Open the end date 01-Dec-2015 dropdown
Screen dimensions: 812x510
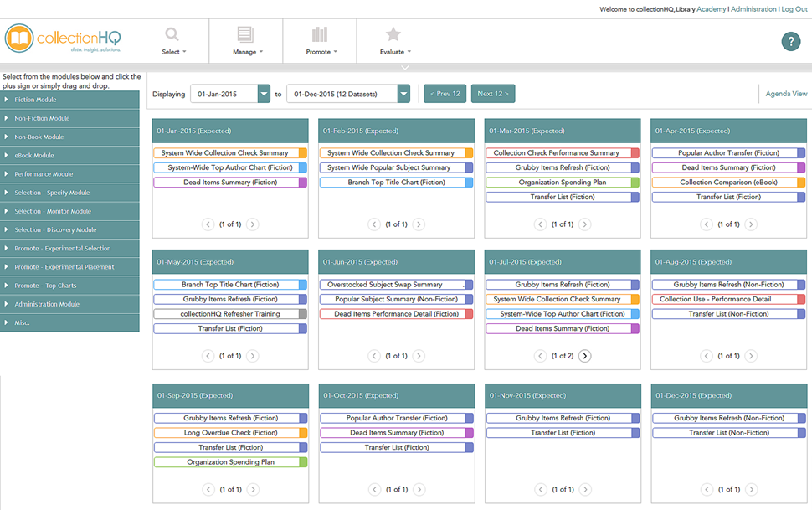[x=403, y=95]
